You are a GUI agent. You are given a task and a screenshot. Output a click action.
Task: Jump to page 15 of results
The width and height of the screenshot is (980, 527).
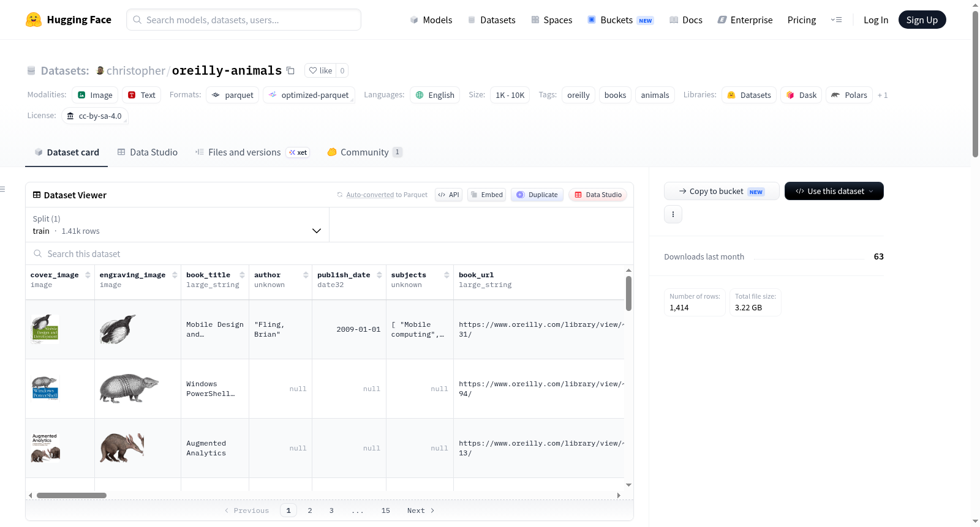pyautogui.click(x=386, y=510)
